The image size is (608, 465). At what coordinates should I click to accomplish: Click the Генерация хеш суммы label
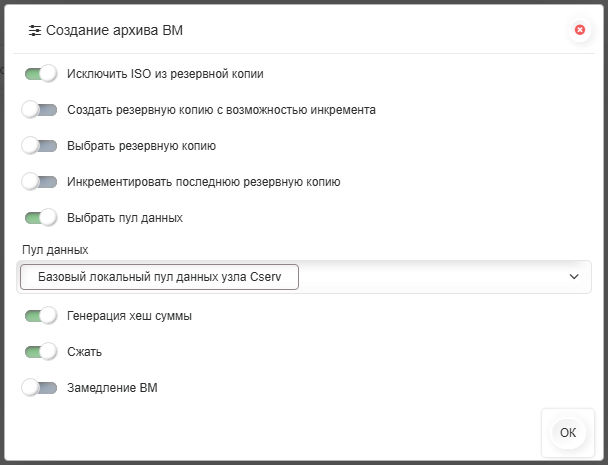130,316
